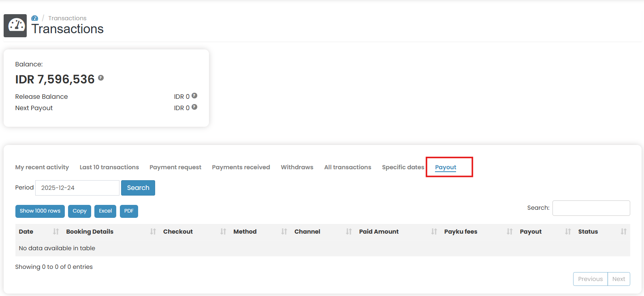Click the Transactions breadcrumb link
644x296 pixels.
point(67,18)
